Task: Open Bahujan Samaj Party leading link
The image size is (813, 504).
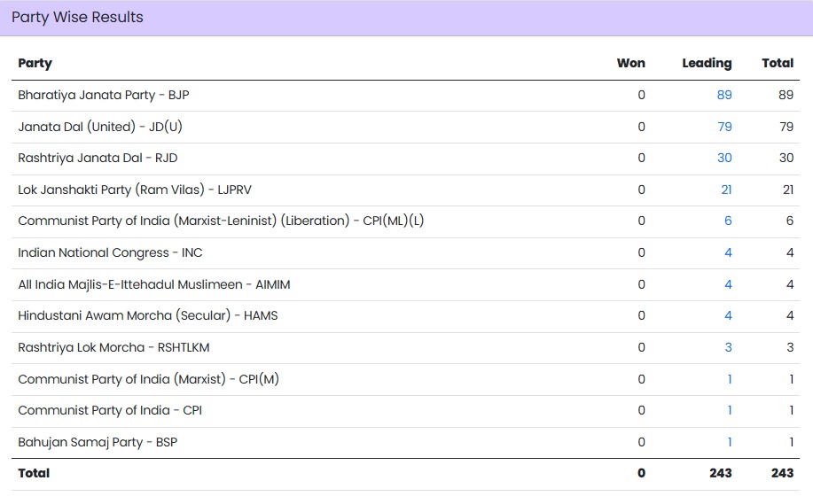Action: coord(730,442)
